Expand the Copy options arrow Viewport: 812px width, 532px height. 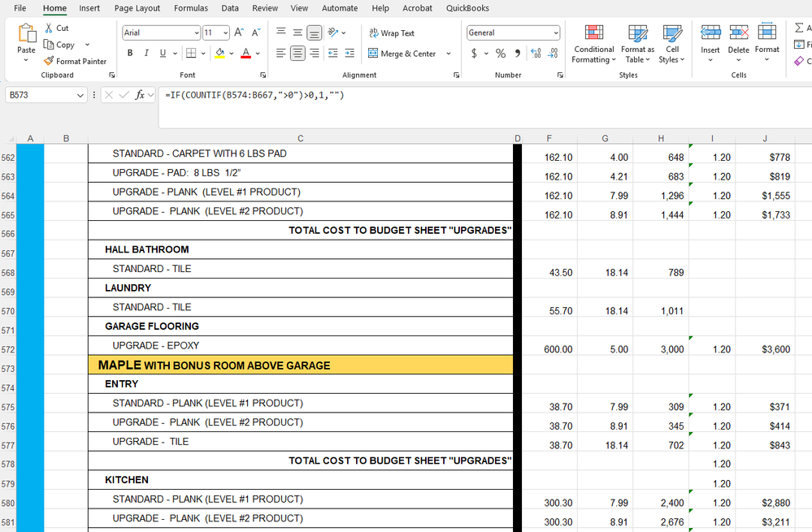click(x=87, y=45)
